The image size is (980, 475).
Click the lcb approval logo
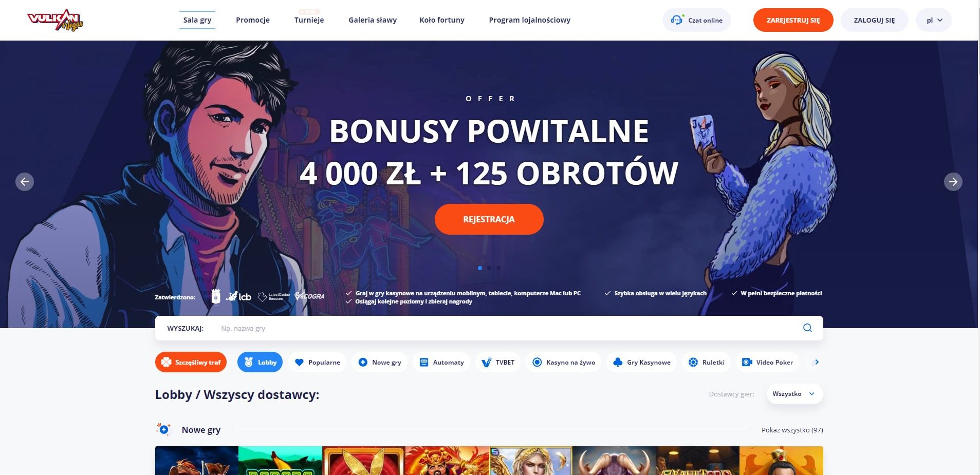click(239, 296)
